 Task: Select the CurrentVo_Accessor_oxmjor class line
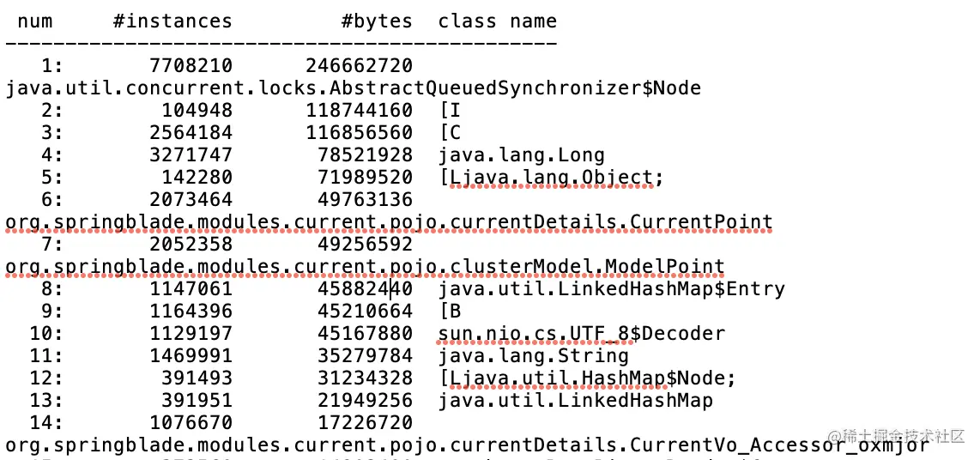[467, 445]
